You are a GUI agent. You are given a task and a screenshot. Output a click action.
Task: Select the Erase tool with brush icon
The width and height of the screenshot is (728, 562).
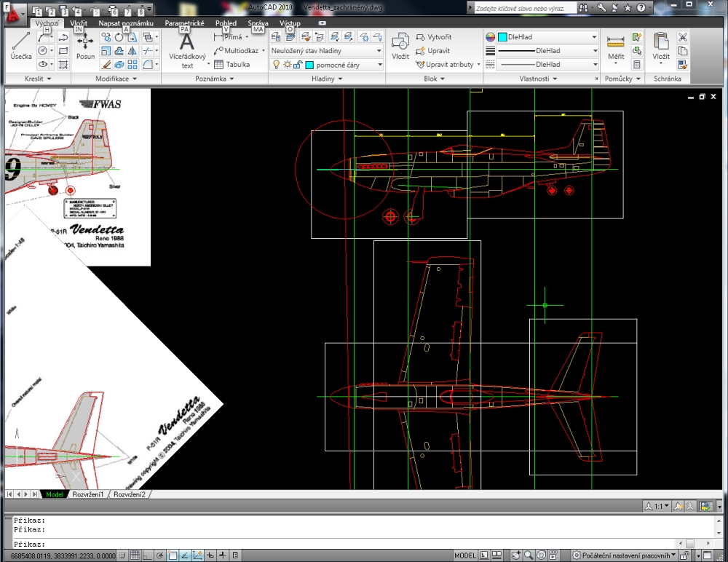click(x=106, y=65)
